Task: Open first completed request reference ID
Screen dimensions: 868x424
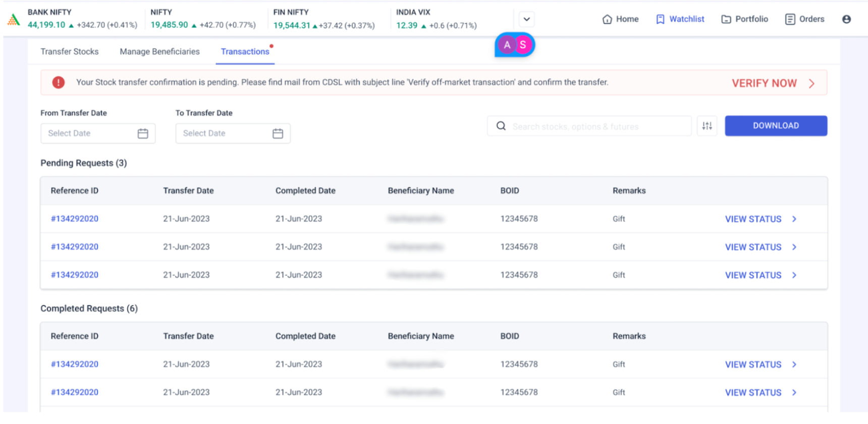Action: coord(75,364)
